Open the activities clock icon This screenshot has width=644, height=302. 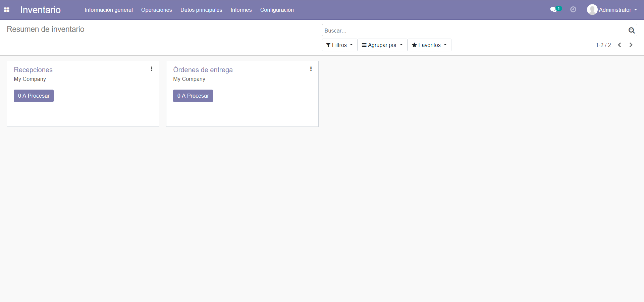click(x=573, y=10)
